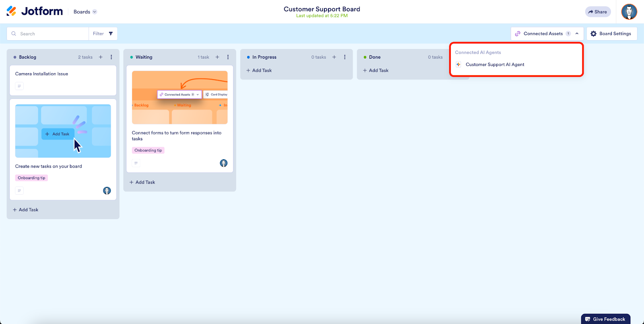644x324 pixels.
Task: Click the Jotform logo
Action: (x=35, y=11)
